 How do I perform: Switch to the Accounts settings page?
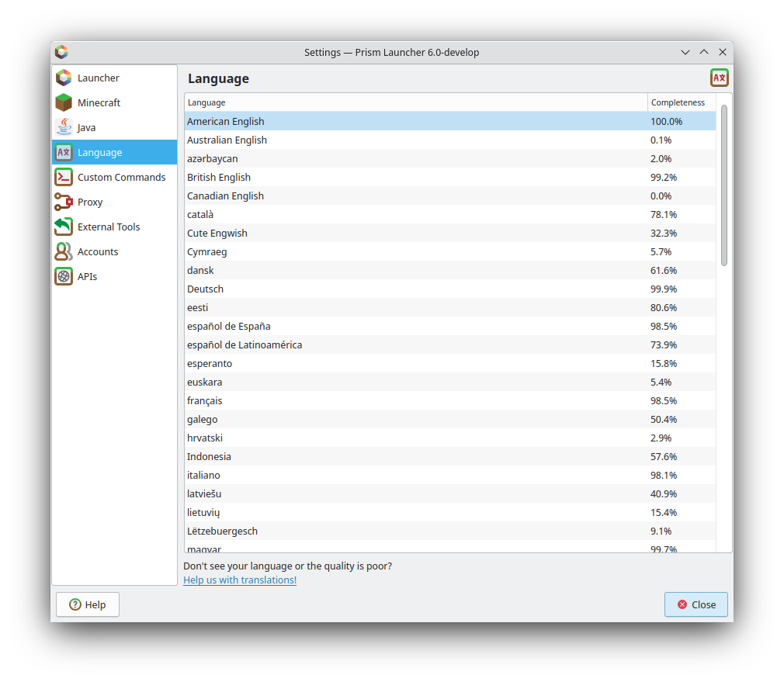[x=97, y=251]
